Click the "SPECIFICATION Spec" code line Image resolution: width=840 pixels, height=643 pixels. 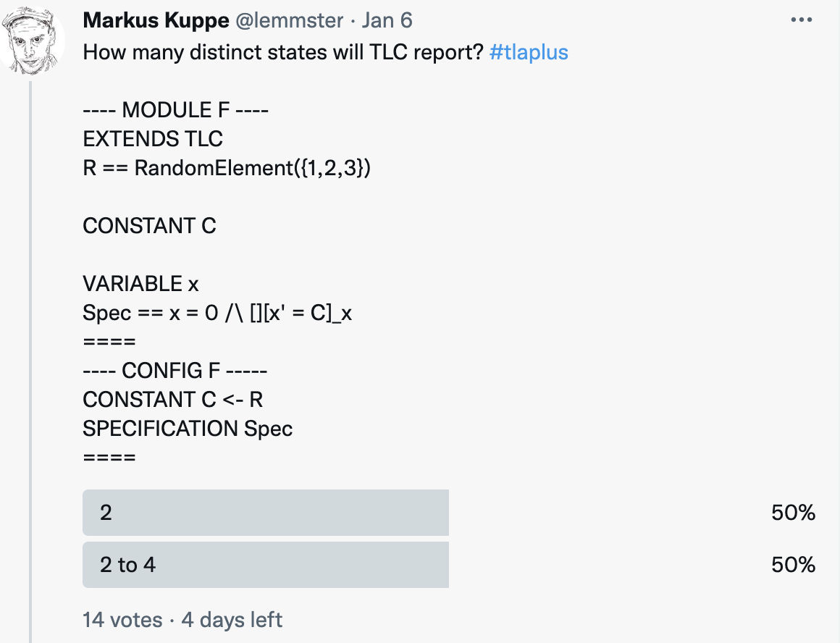(188, 428)
